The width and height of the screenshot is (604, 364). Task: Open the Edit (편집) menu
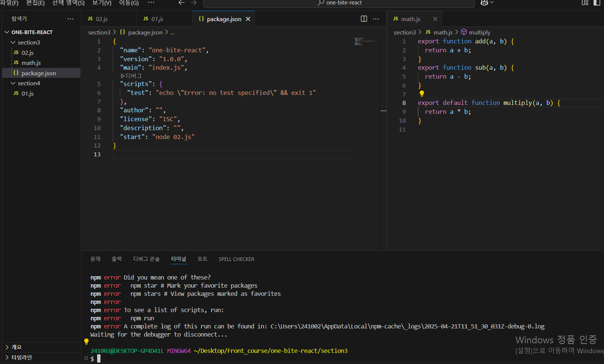tap(35, 3)
